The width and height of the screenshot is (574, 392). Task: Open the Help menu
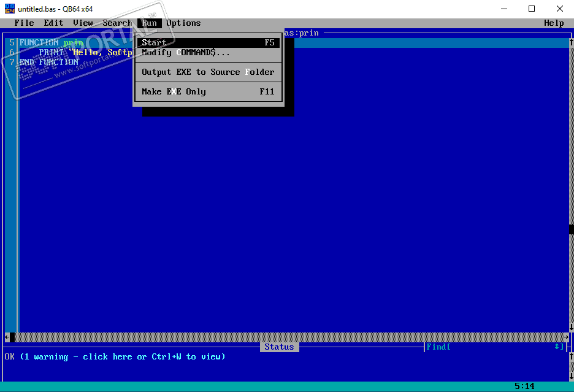[x=554, y=23]
